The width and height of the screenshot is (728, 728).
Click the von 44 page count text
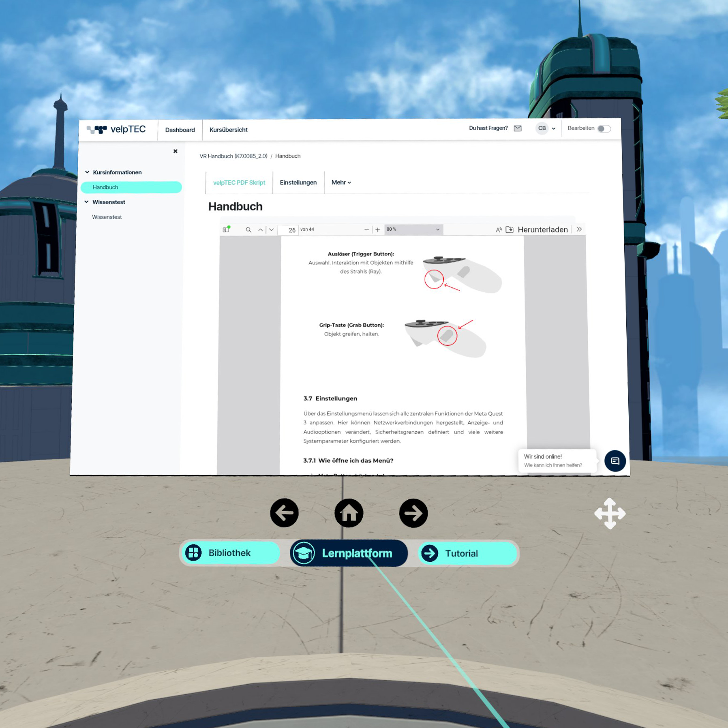[x=307, y=229]
